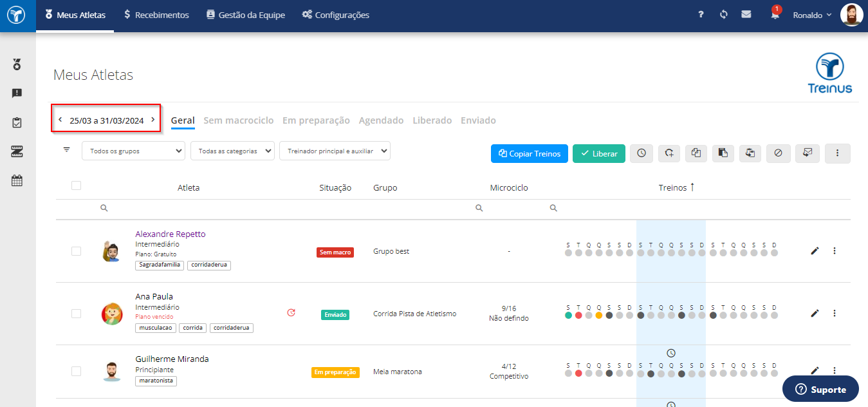868x407 pixels.
Task: Click the Copiar Treinos button
Action: coord(530,153)
